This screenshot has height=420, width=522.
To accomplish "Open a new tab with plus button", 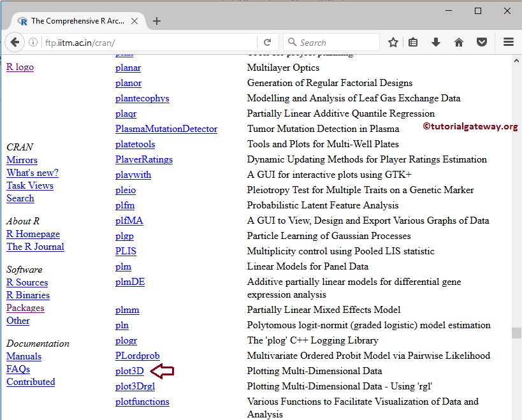I will 157,20.
